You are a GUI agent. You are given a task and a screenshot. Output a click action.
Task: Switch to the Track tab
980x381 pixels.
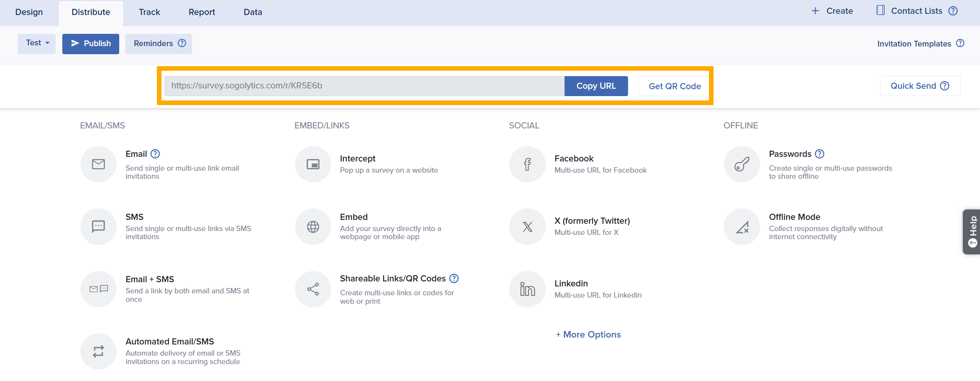coord(149,12)
